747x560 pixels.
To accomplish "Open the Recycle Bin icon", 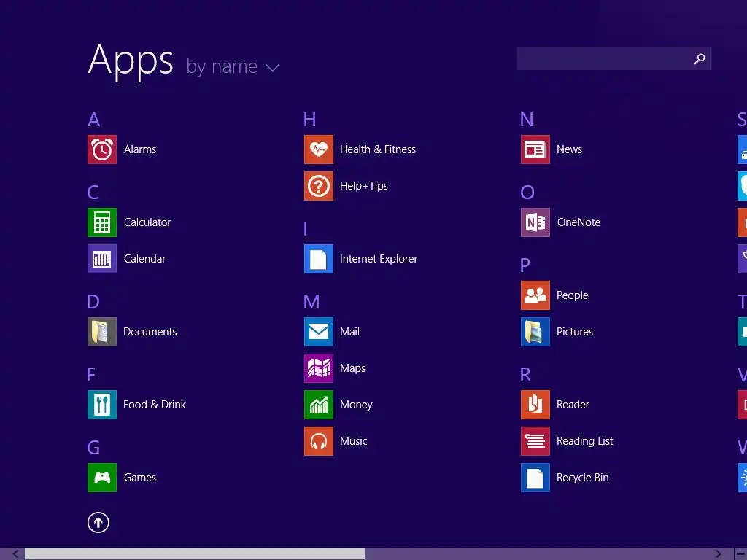I will point(535,478).
